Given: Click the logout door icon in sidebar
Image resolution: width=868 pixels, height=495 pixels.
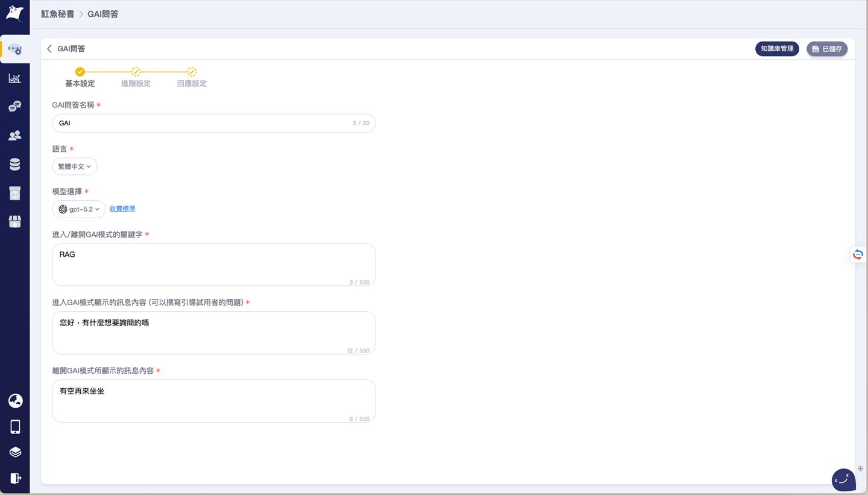Looking at the screenshot, I should [15, 478].
